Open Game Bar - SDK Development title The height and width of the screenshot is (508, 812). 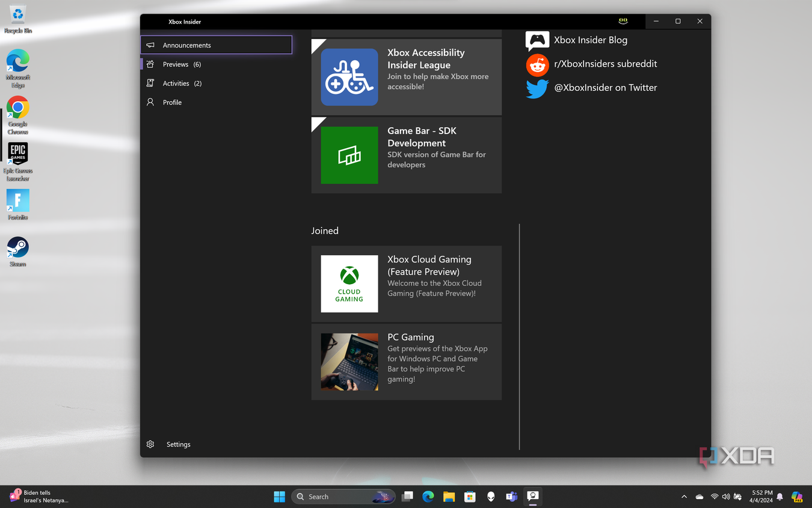click(422, 137)
